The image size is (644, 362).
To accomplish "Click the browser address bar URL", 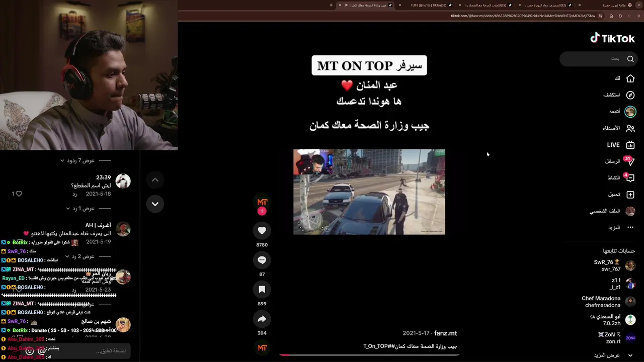I will click(x=522, y=16).
